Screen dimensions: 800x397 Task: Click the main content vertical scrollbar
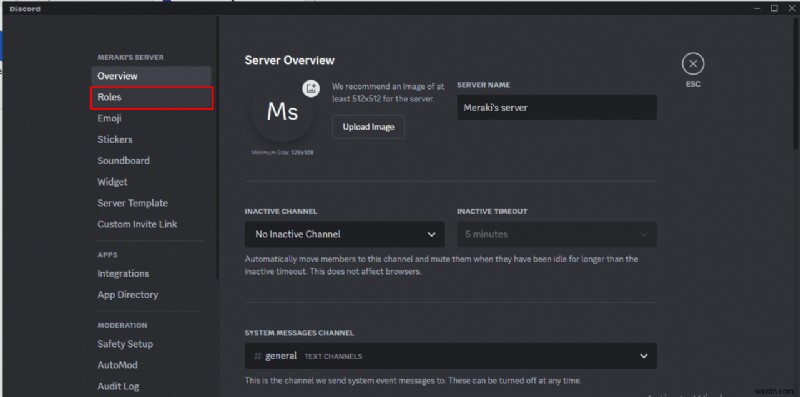pos(797,84)
